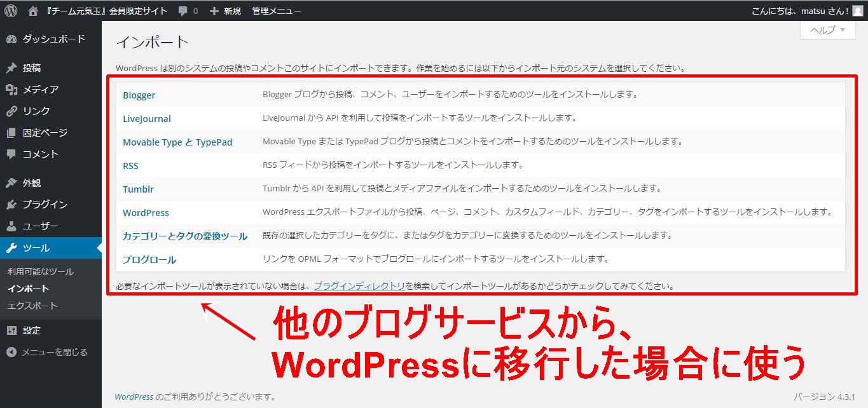This screenshot has width=868, height=408.
Task: Click the バージョン 4.3.1 footer text
Action: (x=824, y=397)
